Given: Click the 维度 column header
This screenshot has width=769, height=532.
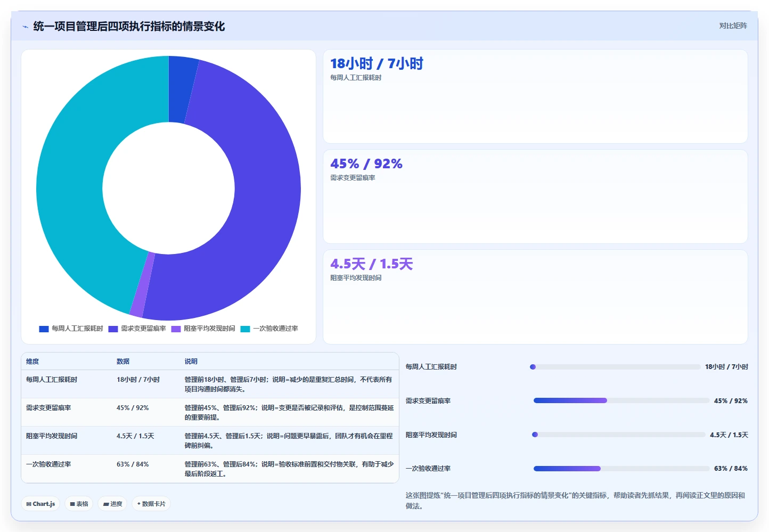Looking at the screenshot, I should (32, 362).
